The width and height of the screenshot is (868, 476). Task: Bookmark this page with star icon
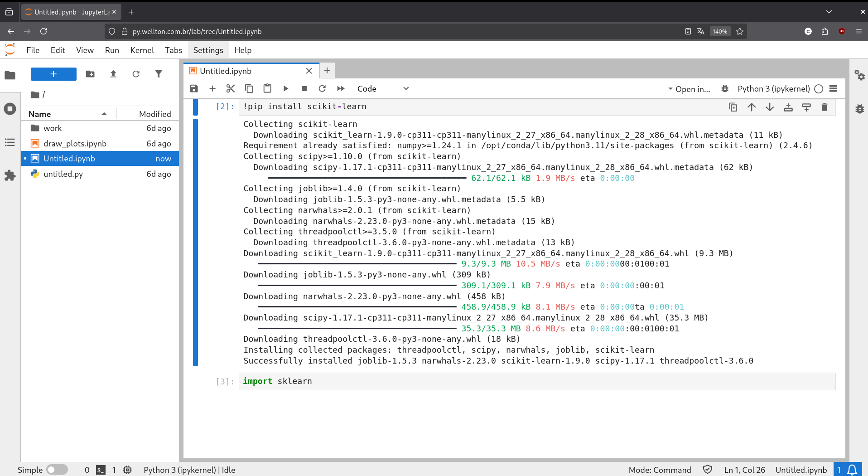pyautogui.click(x=740, y=31)
